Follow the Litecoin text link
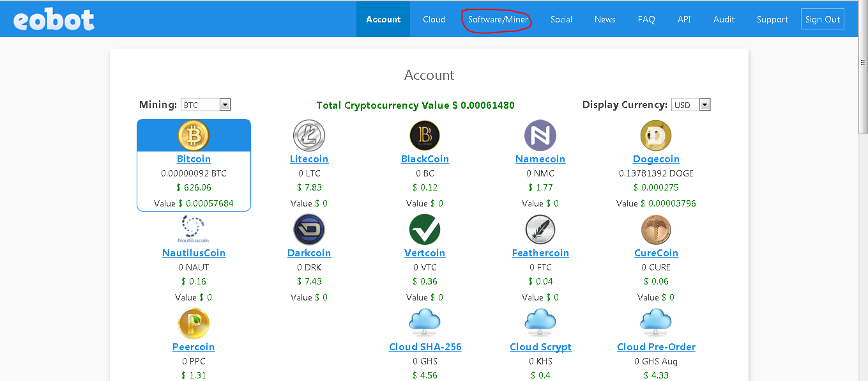The image size is (868, 381). pyautogui.click(x=309, y=159)
